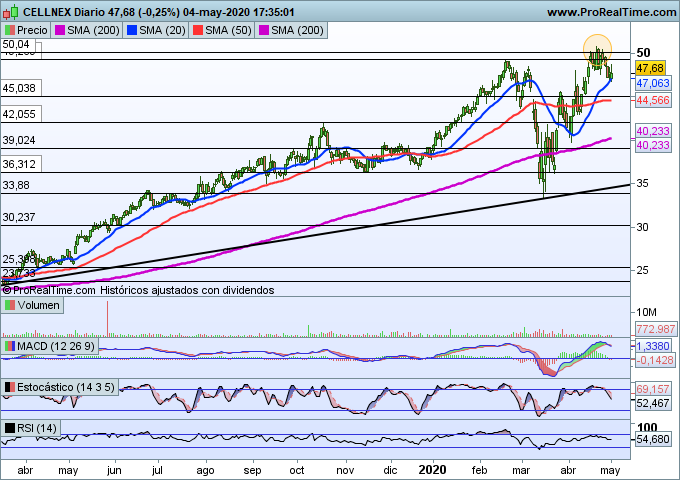
Task: Click the 45,038 level label
Action: [20, 88]
